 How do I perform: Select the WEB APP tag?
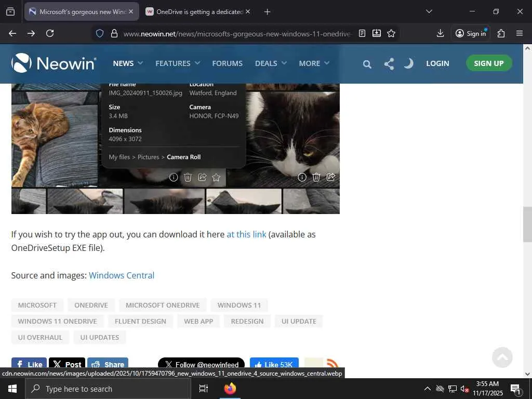click(x=198, y=321)
